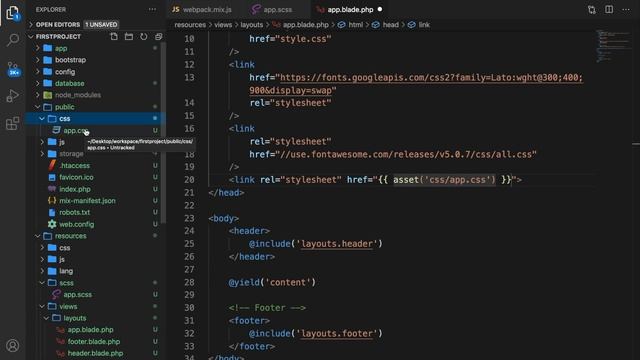The height and width of the screenshot is (360, 640).
Task: Follow the 'layouts.footer' include link
Action: [337, 333]
